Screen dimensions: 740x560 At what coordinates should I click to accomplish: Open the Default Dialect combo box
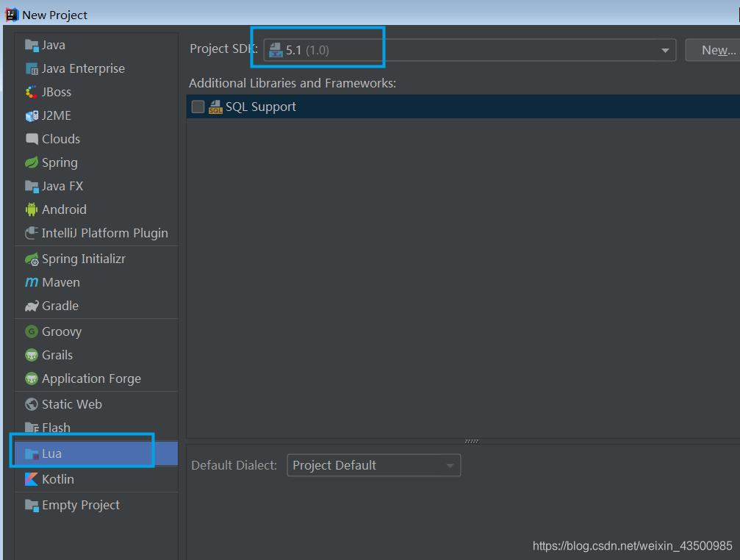click(x=374, y=466)
